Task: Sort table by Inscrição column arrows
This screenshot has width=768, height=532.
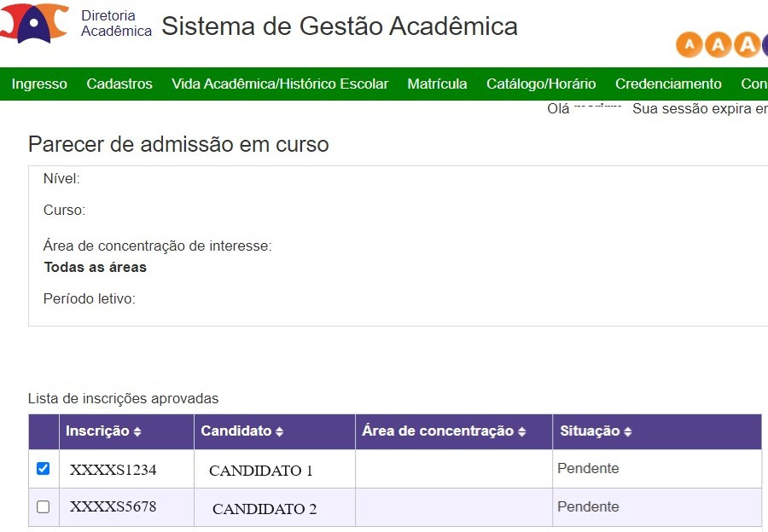Action: tap(137, 431)
